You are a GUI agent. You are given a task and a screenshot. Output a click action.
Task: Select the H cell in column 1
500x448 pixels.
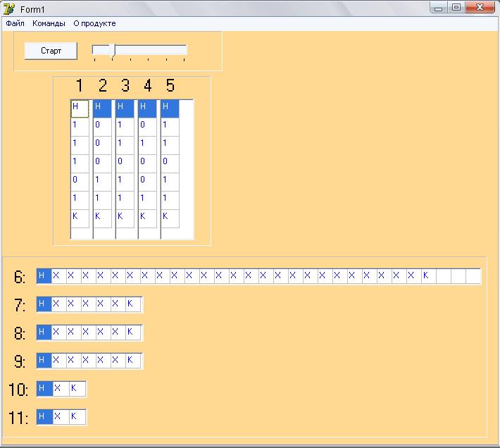(x=80, y=108)
